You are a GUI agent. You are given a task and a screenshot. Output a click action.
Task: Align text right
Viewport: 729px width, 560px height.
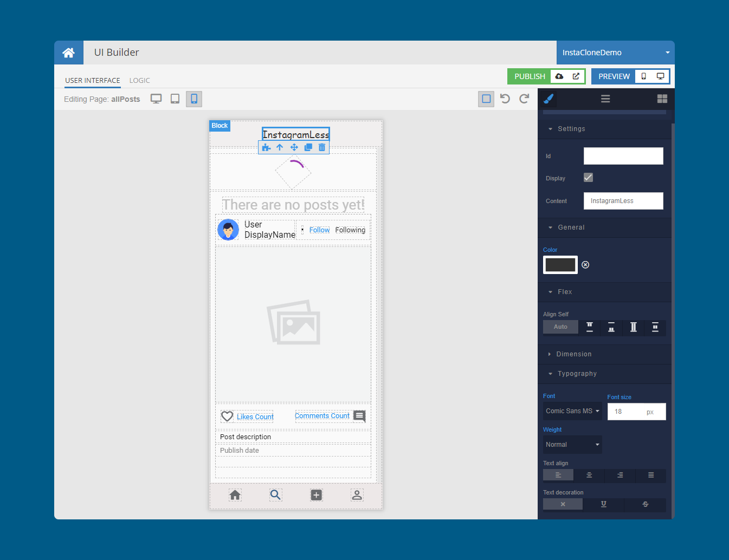620,475
